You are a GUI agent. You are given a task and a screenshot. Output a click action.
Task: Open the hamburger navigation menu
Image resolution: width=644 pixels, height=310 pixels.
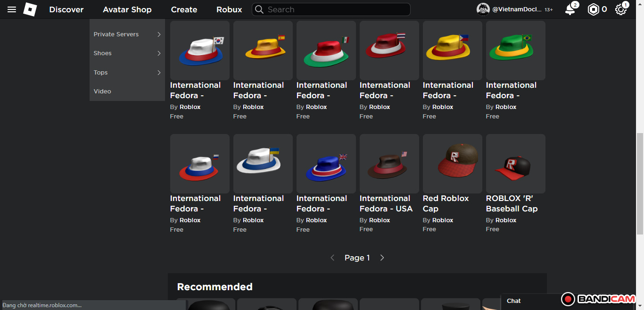point(12,9)
